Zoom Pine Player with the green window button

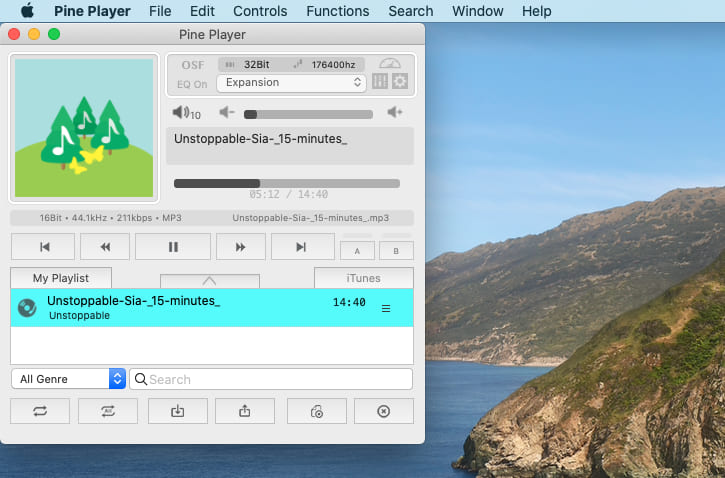[x=54, y=34]
